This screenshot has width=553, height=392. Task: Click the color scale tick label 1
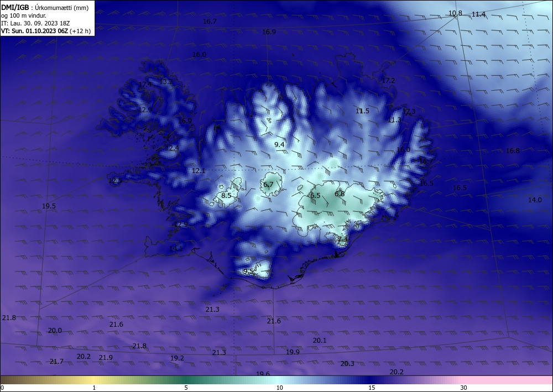(x=94, y=388)
